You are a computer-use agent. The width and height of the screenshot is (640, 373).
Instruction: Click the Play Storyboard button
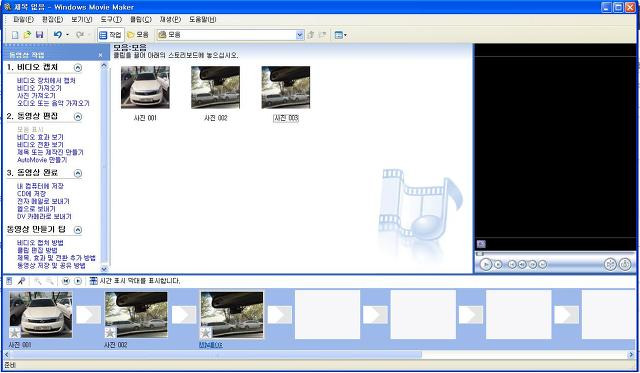point(78,281)
